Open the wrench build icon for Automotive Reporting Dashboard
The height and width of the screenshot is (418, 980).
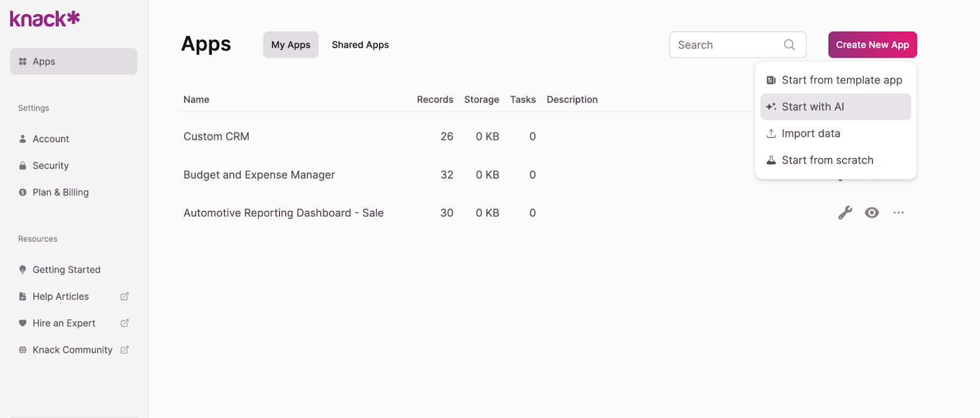pos(845,213)
